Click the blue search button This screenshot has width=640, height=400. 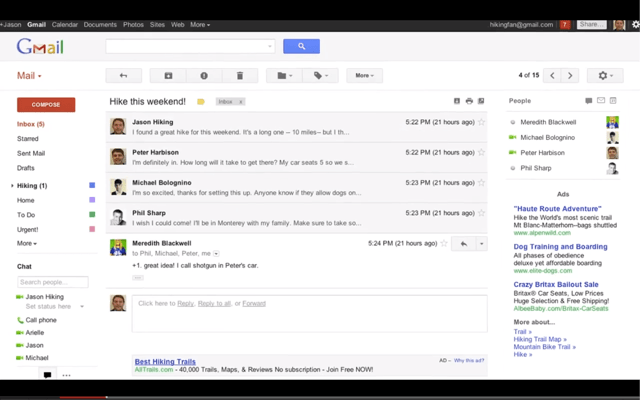(302, 46)
